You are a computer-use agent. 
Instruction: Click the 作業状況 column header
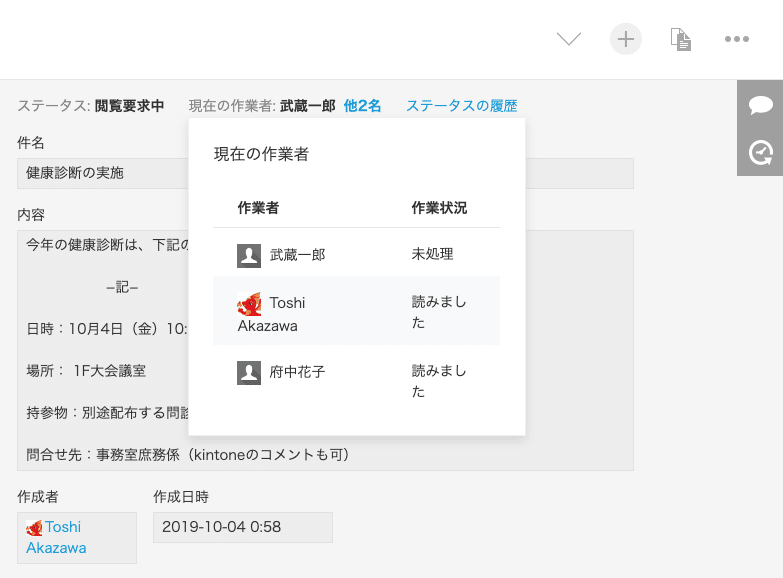point(439,207)
